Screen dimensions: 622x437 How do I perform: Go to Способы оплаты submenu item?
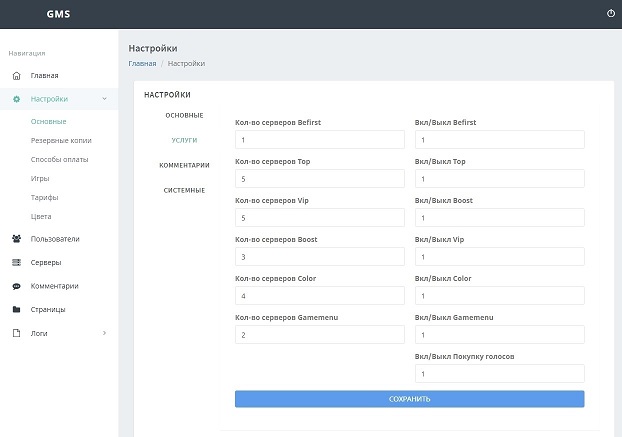(x=59, y=159)
